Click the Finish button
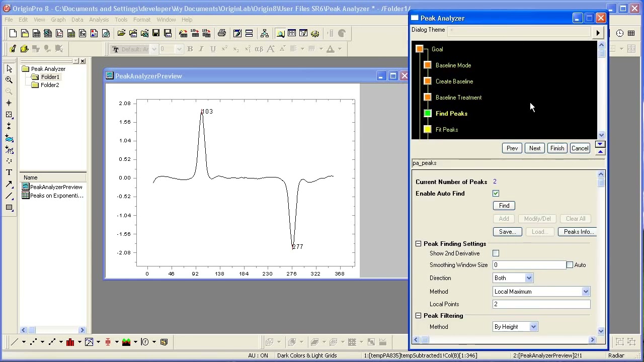 tap(557, 148)
